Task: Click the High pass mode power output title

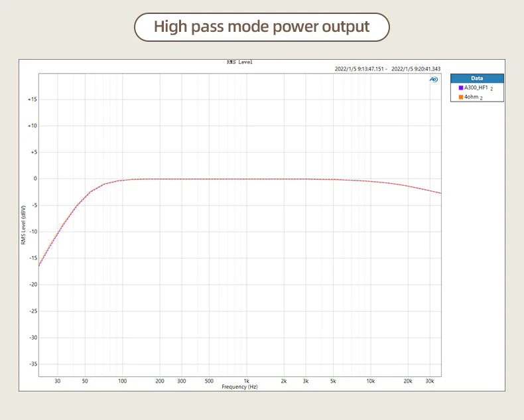Action: (x=261, y=27)
